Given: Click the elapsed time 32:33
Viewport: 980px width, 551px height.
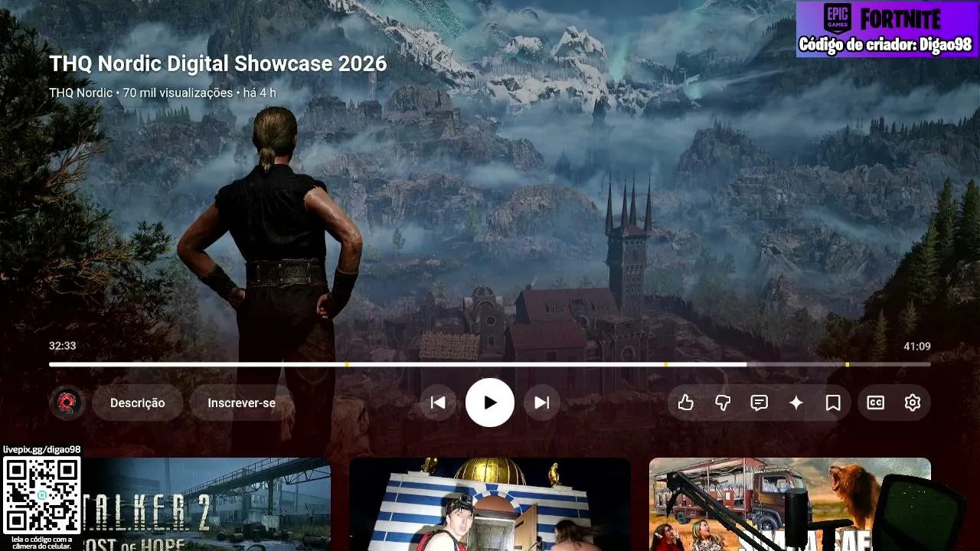Looking at the screenshot, I should click(x=62, y=346).
